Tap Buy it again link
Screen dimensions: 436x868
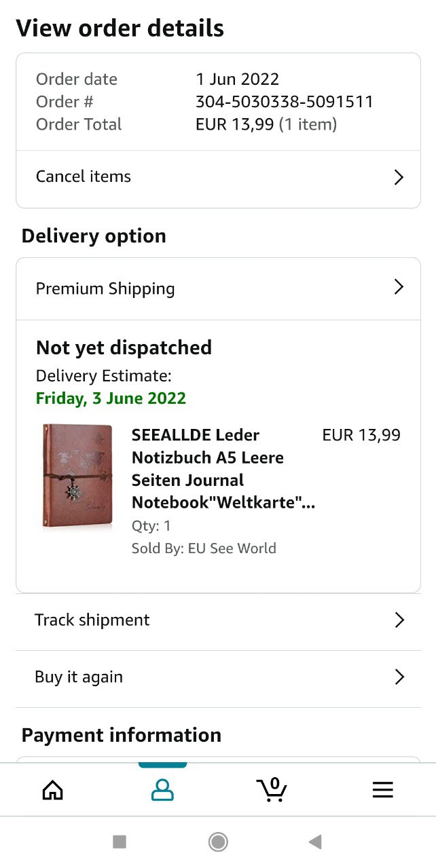(x=218, y=678)
